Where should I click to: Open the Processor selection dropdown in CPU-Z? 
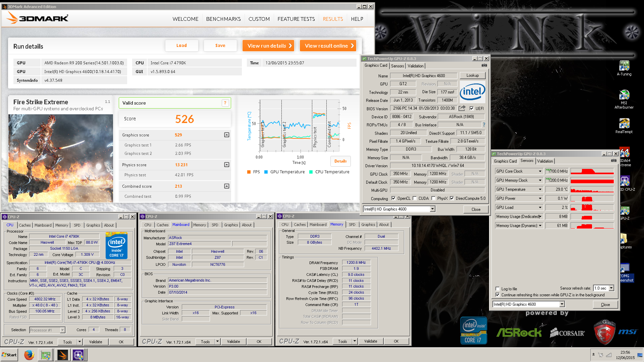62,330
